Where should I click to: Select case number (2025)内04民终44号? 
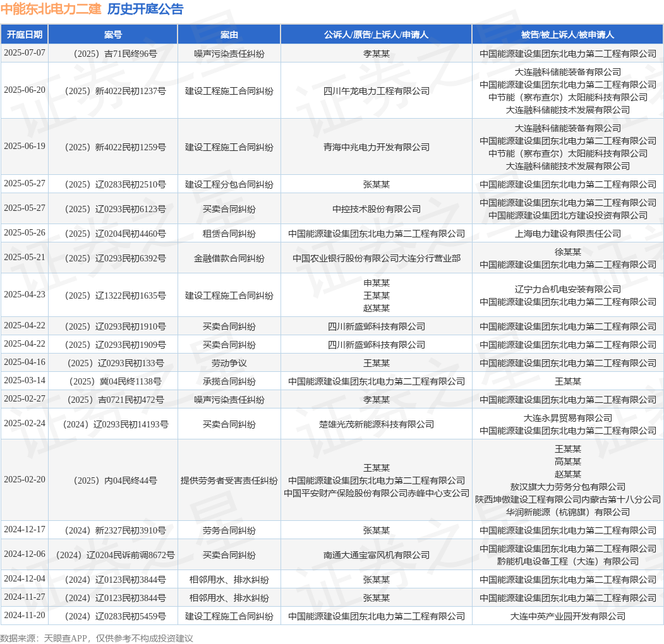point(113,480)
